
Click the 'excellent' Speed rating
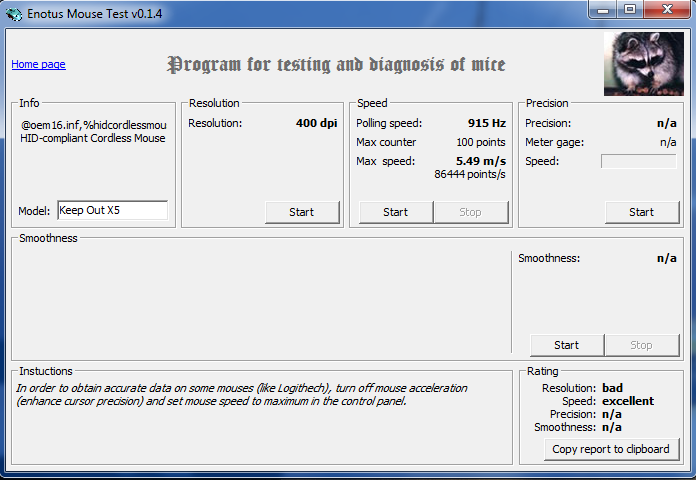628,401
